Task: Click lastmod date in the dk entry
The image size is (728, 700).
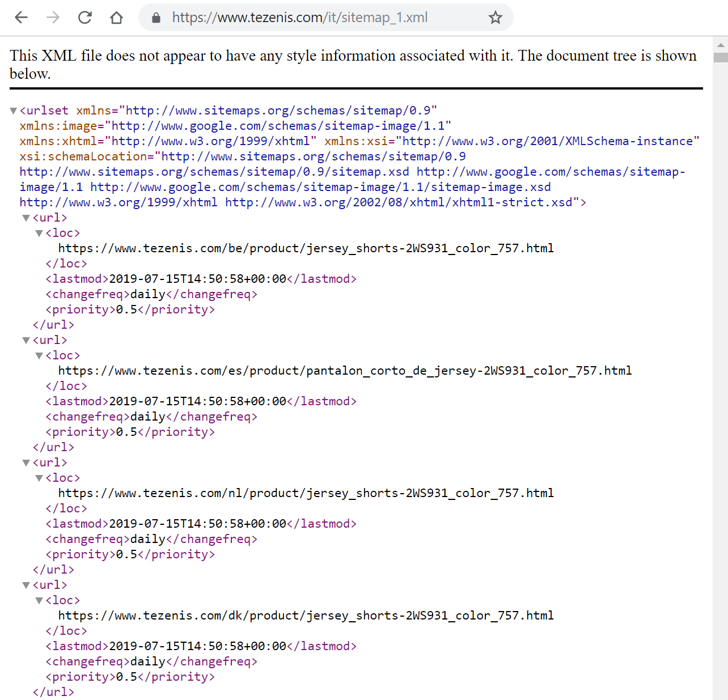Action: pos(198,646)
